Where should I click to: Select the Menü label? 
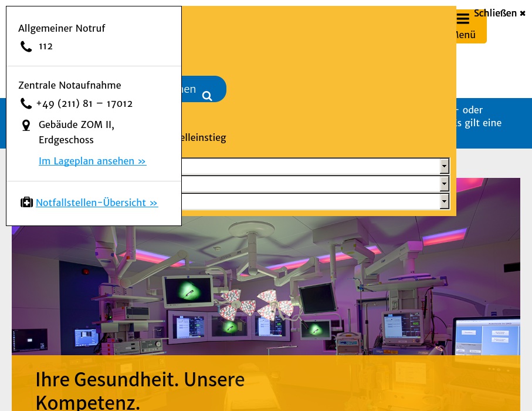pos(465,35)
